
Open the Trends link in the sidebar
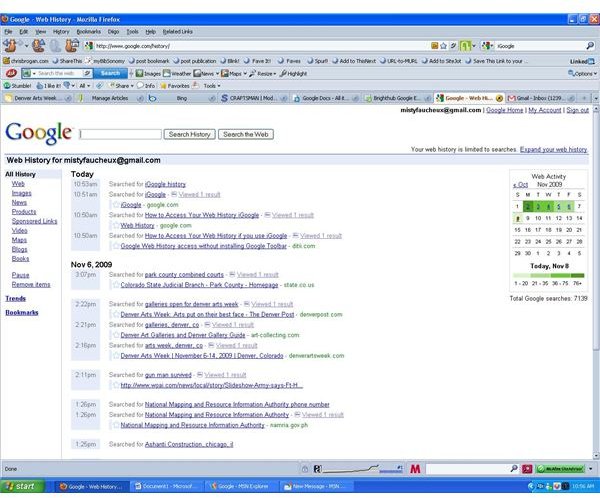[x=15, y=299]
